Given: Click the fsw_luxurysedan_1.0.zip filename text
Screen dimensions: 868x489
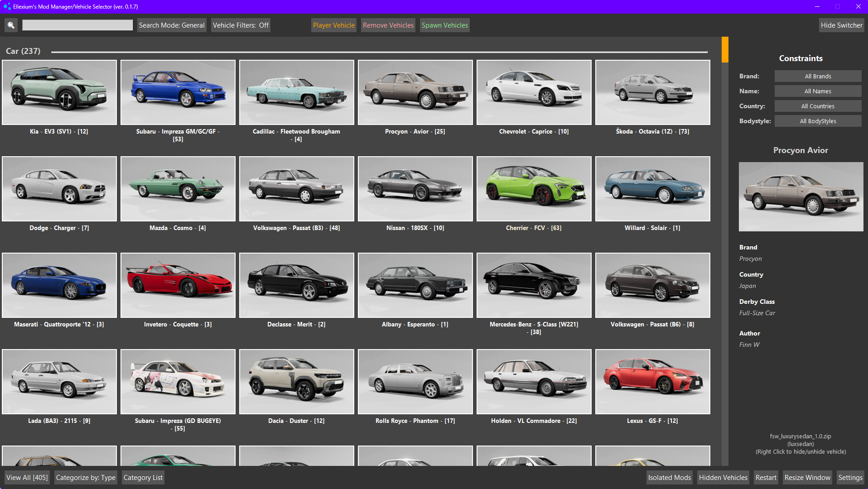Looking at the screenshot, I should click(x=800, y=436).
